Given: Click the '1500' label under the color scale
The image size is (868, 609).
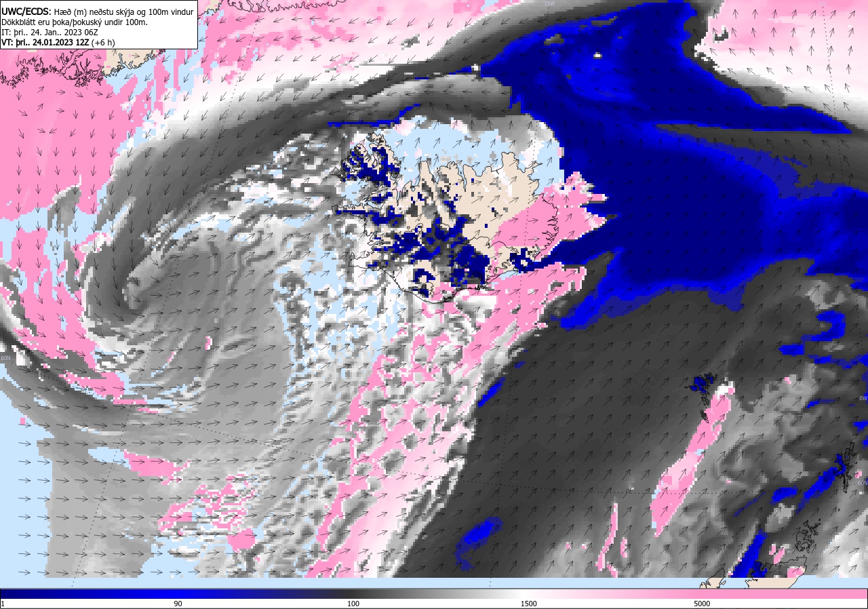Looking at the screenshot, I should pos(529,604).
